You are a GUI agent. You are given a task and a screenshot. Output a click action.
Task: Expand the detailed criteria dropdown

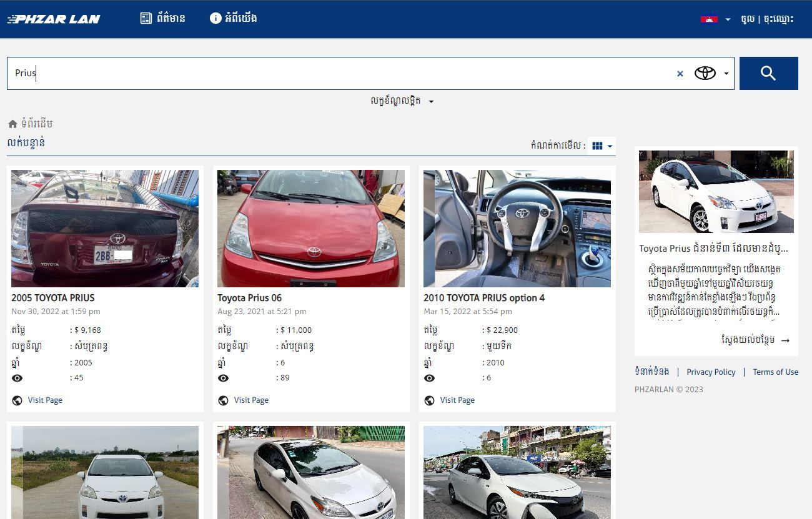tap(402, 101)
